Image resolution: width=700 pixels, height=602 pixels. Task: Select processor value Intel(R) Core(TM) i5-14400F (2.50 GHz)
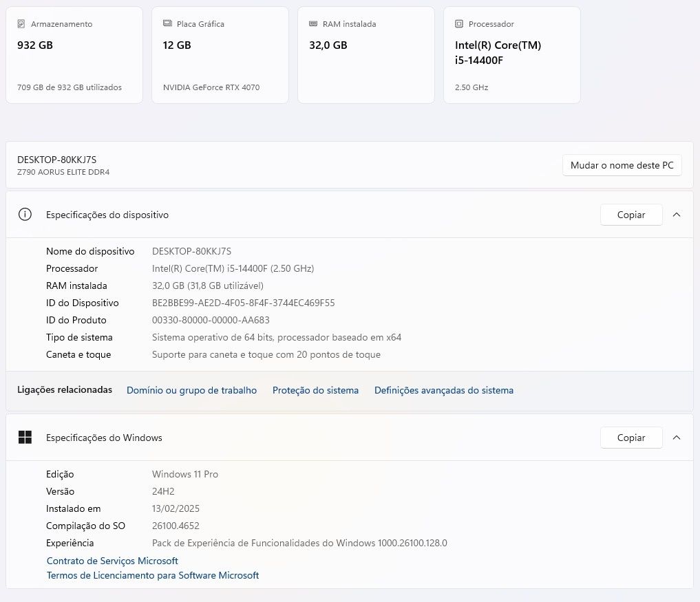click(233, 268)
